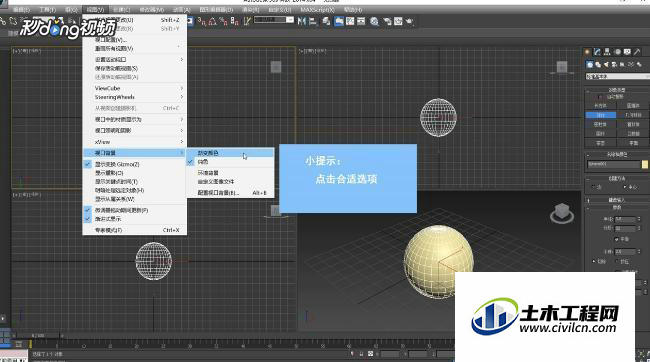The width and height of the screenshot is (650, 362).
Task: Click the 半径 radius spinner arrows
Action: 639,218
